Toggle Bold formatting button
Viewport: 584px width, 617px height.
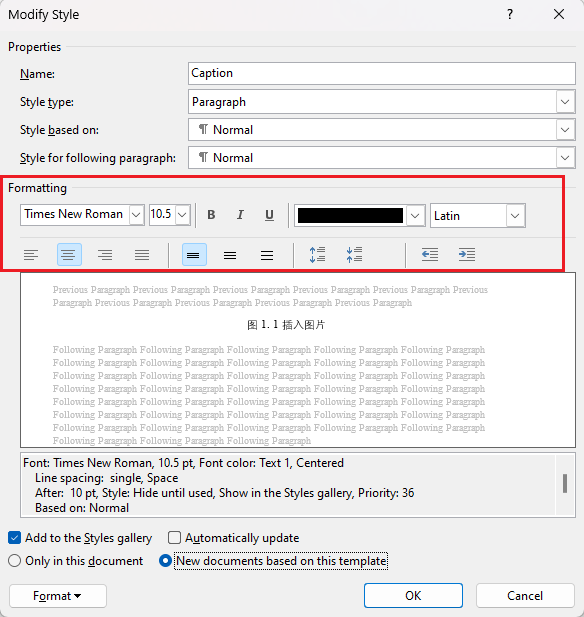pos(211,215)
